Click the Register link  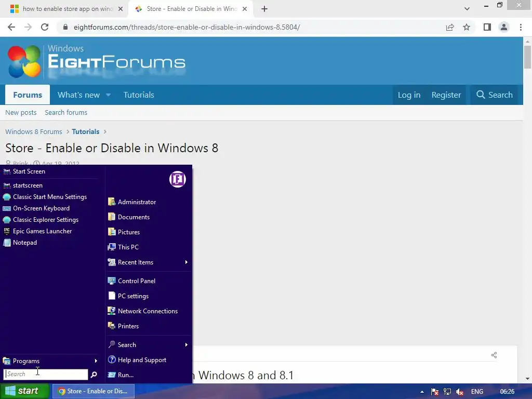coord(446,95)
